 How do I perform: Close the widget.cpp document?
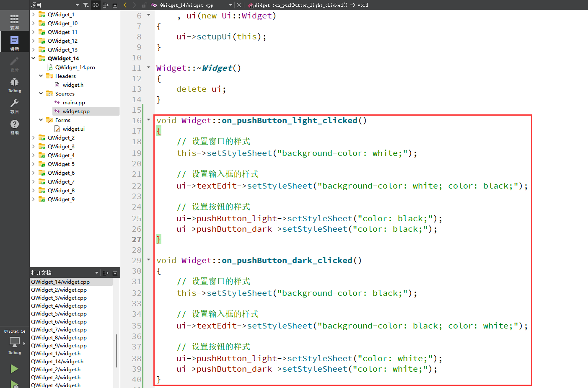239,5
